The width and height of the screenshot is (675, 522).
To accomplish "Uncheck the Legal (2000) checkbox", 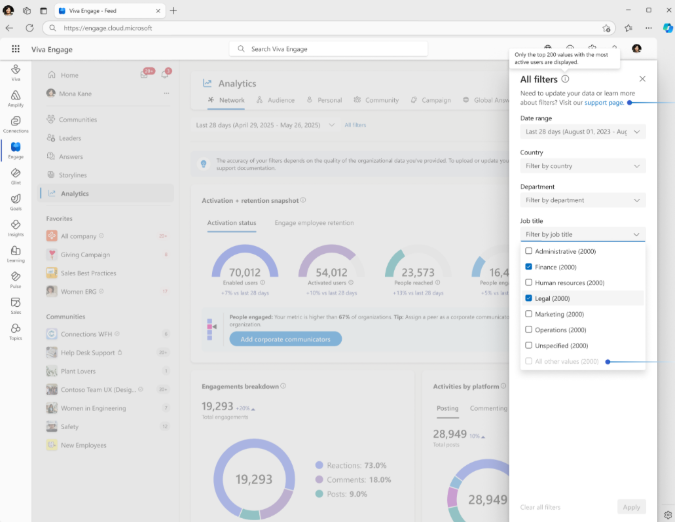I will (x=529, y=298).
